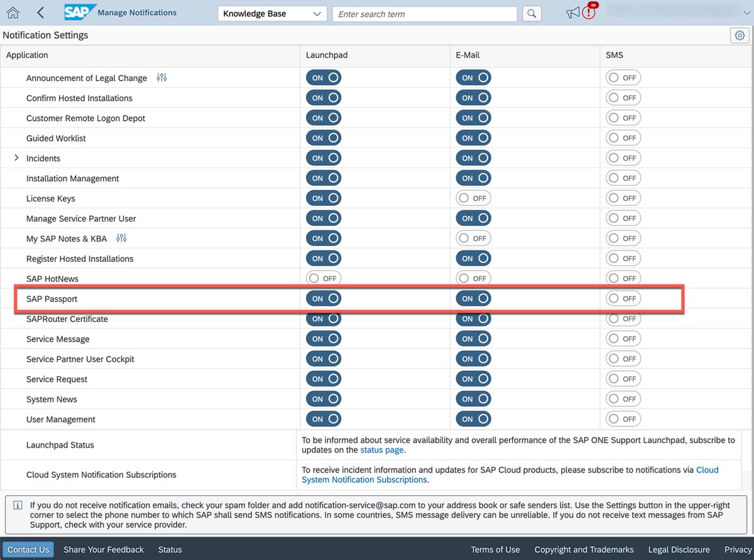This screenshot has width=754, height=560.
Task: Enable SMS for Customer Remote Logon Depot
Action: click(623, 118)
